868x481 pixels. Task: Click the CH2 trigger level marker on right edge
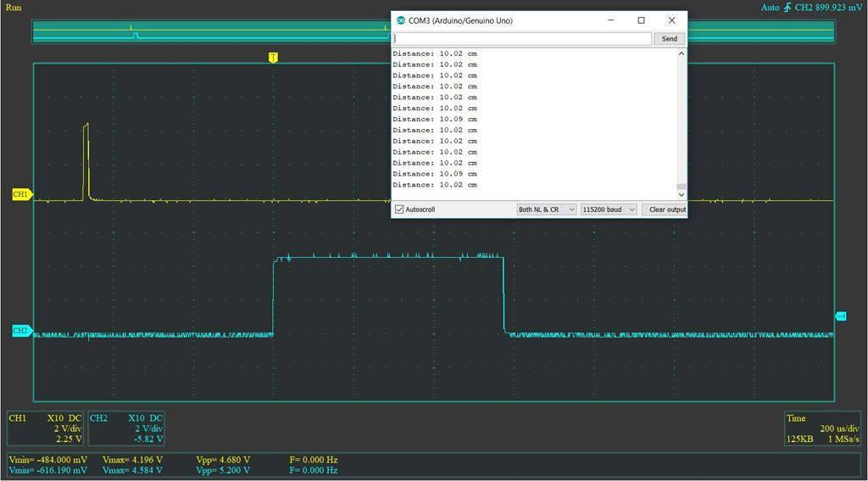click(x=840, y=316)
